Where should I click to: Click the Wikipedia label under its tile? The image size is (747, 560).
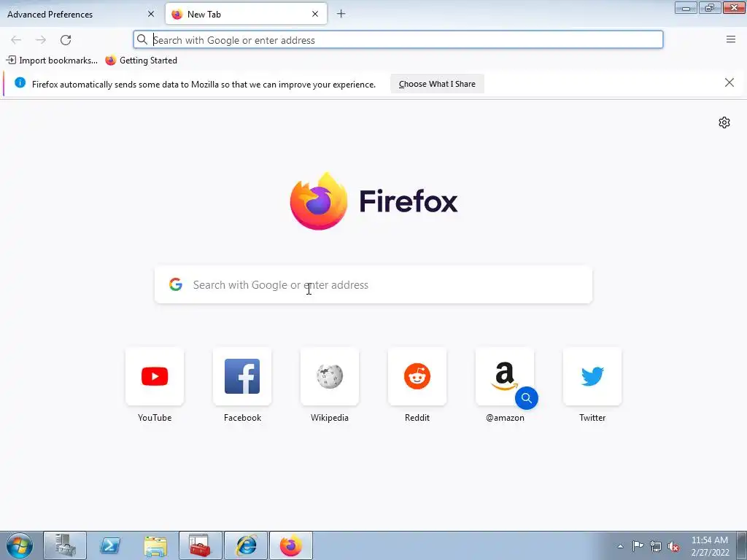[x=330, y=418]
